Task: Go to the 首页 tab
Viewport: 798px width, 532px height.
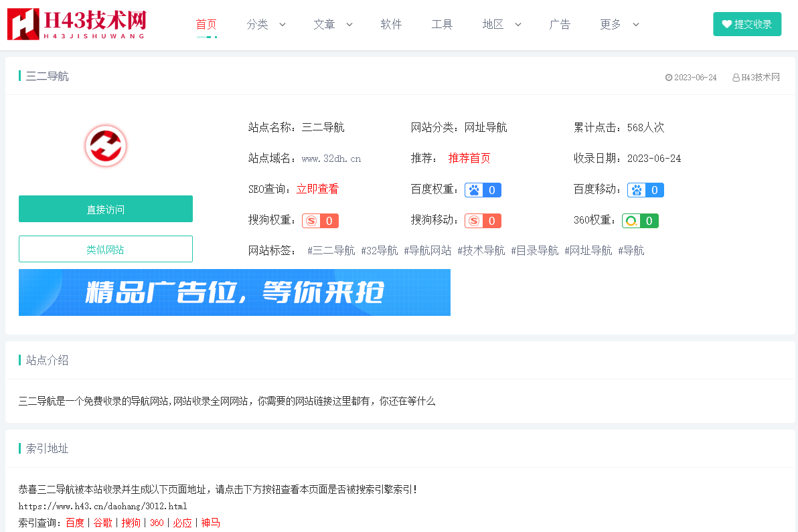Action: (206, 25)
